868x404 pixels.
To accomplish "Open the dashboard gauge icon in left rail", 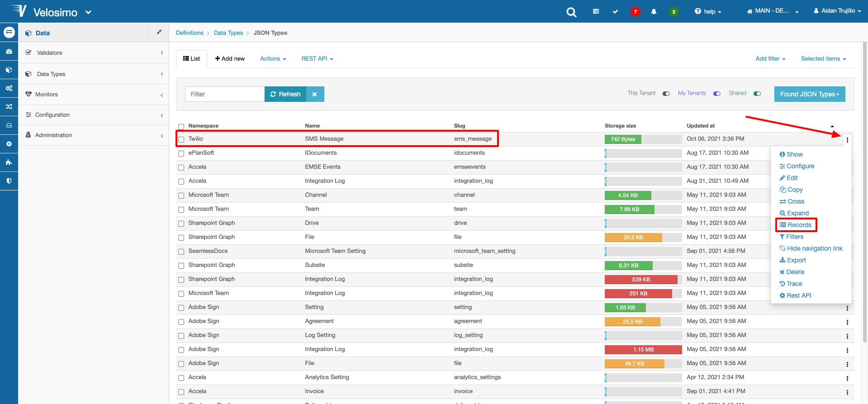I will (9, 52).
